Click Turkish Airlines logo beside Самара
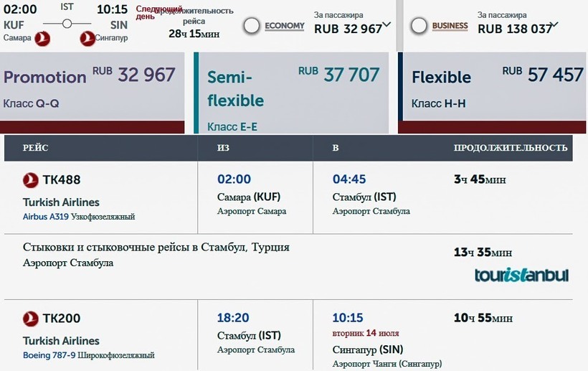Screen dimensions: 588x371 (x=42, y=37)
